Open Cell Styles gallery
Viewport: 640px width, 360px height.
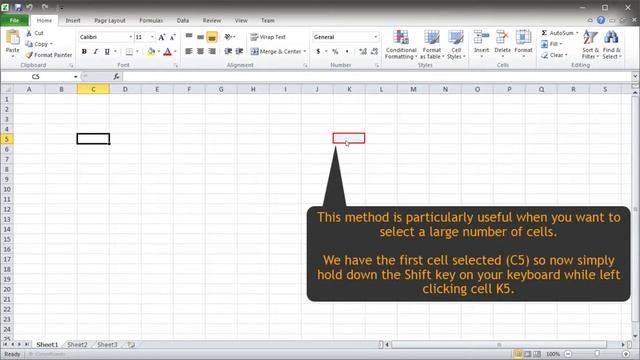[x=456, y=44]
